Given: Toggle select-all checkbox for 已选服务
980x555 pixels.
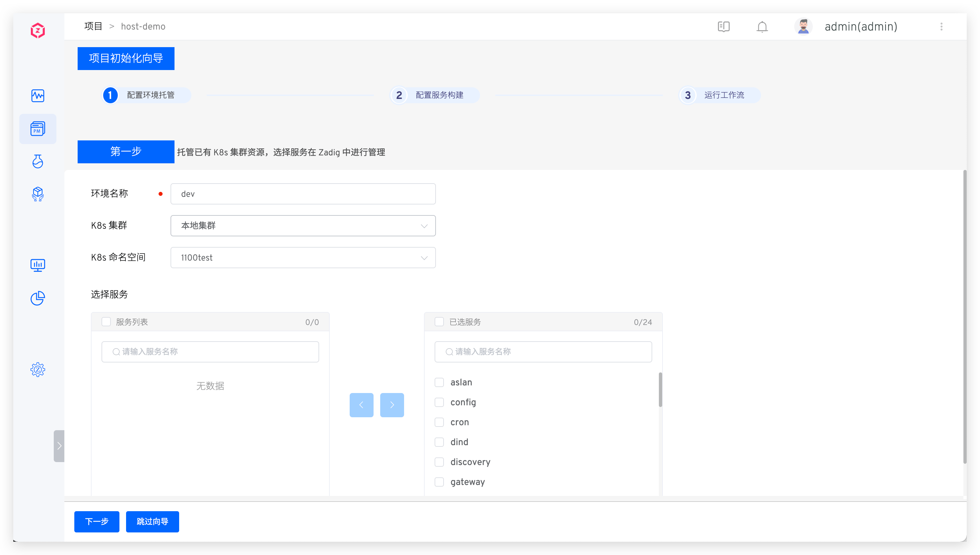Looking at the screenshot, I should (439, 322).
